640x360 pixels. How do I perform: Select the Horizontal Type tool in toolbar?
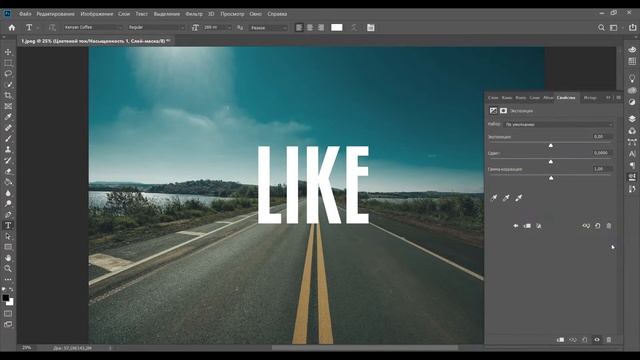click(x=8, y=225)
